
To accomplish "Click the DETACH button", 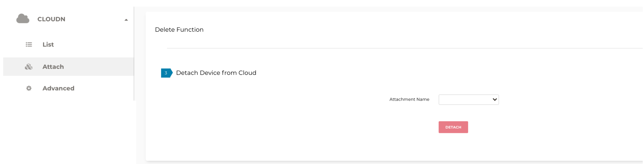I will (x=453, y=127).
